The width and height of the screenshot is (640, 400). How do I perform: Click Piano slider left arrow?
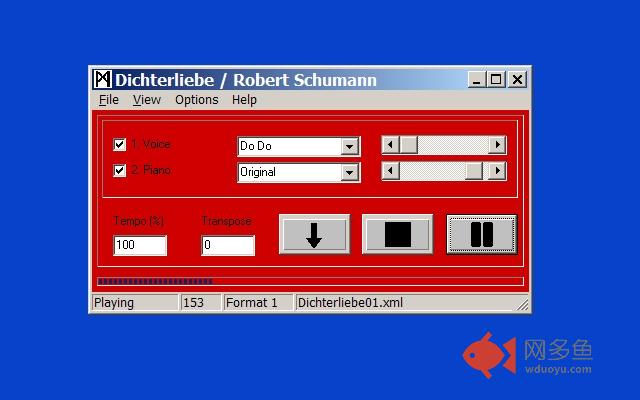(x=391, y=171)
